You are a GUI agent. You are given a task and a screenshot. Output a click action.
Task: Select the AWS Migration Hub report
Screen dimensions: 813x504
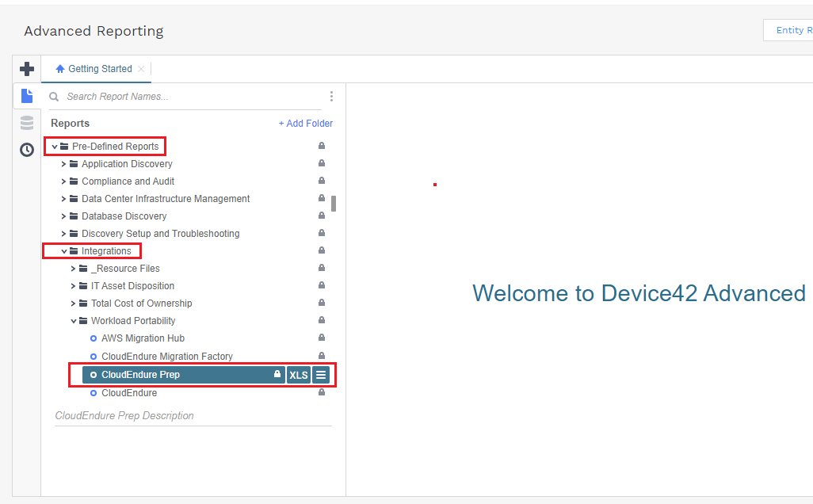click(x=143, y=338)
